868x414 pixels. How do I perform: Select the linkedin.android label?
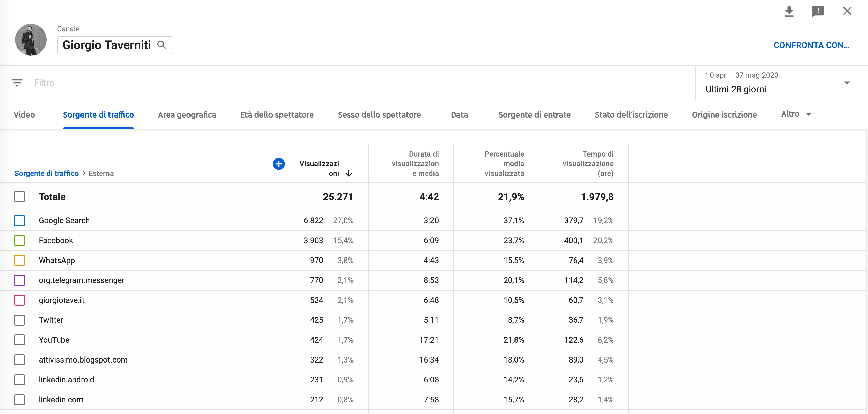[66, 380]
